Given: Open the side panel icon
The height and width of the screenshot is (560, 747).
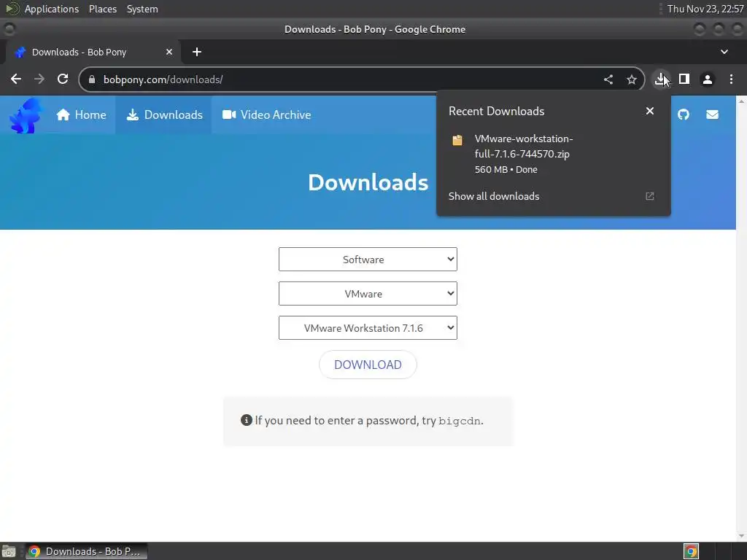Looking at the screenshot, I should click(x=684, y=79).
